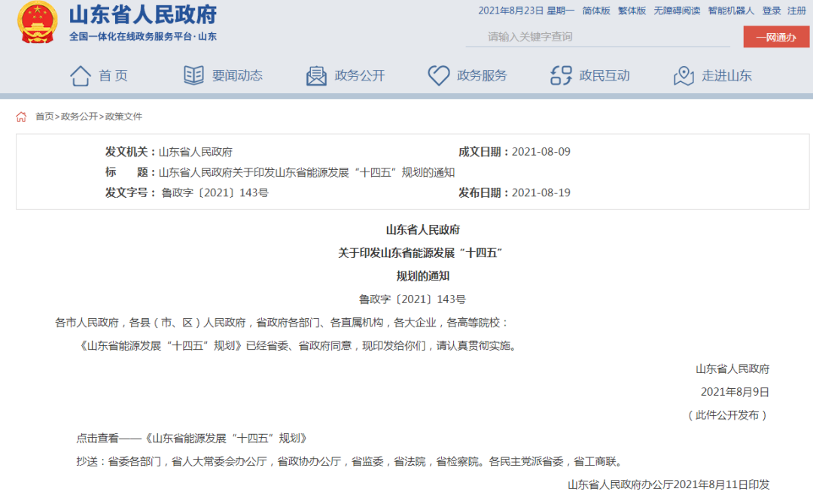The image size is (813, 504).
Task: Select the 首页 home icon in navigation
Action: (x=83, y=75)
